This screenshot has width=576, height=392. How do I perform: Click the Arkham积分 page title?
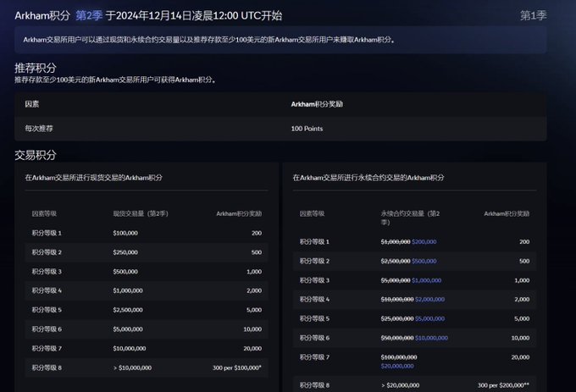(x=42, y=15)
